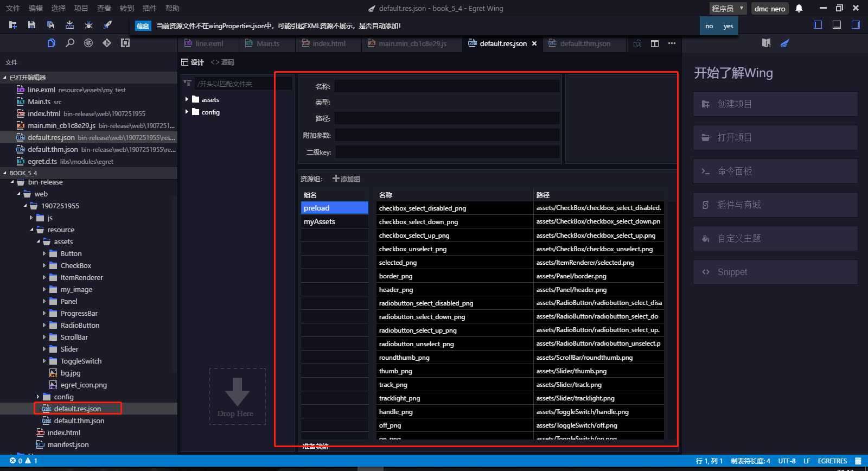Open manifest.json in the file tree
Viewport: 868px width, 471px height.
point(68,444)
